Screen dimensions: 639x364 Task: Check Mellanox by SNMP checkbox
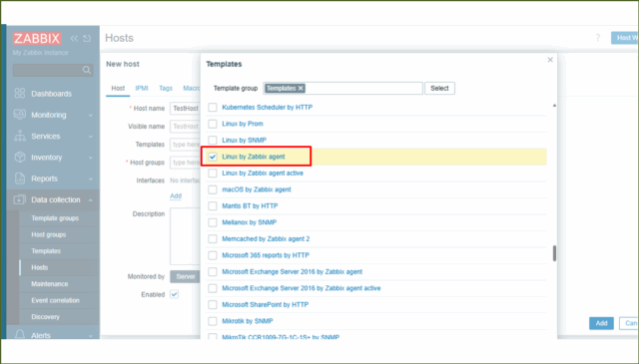(x=213, y=222)
